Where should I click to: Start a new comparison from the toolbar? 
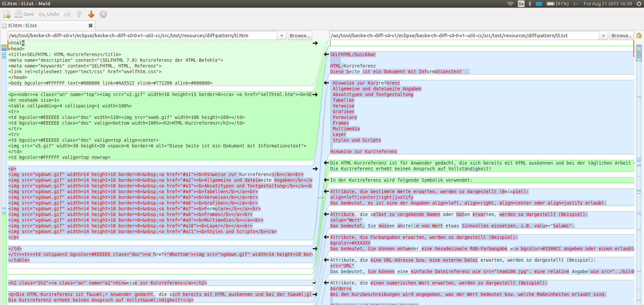pos(7,14)
